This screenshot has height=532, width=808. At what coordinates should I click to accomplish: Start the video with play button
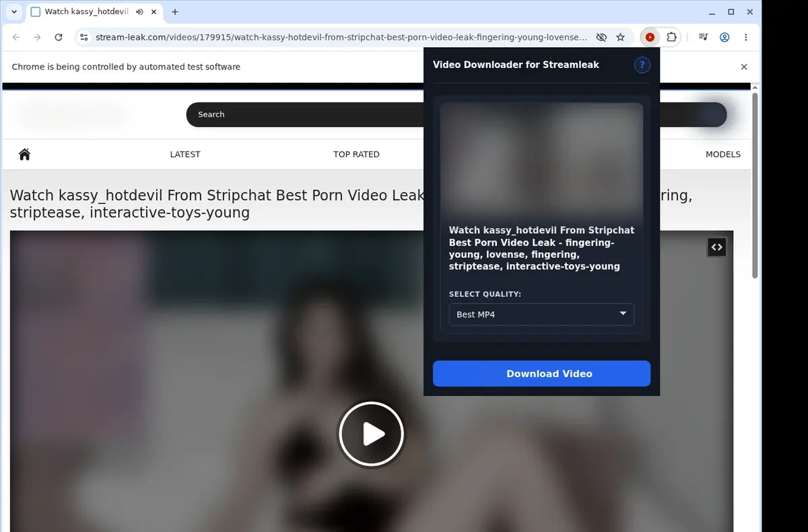371,434
